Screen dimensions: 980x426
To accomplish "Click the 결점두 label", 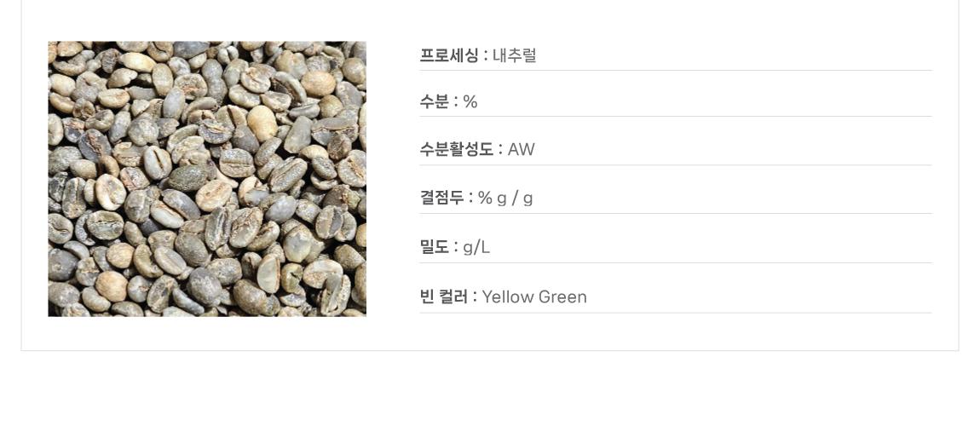I will [442, 198].
